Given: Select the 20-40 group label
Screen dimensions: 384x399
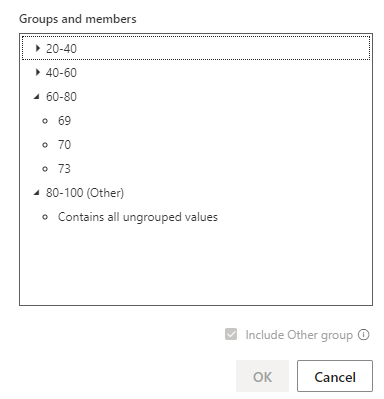Looking at the screenshot, I should coord(61,49).
